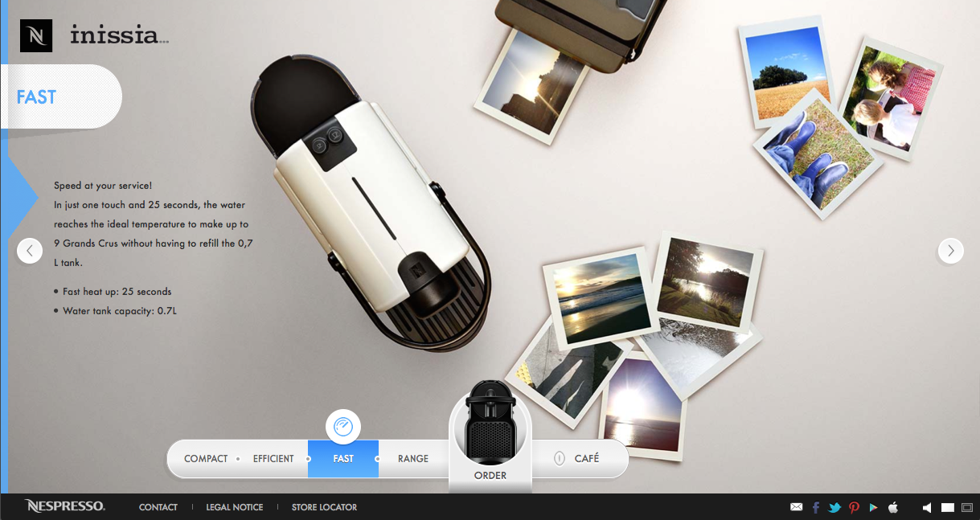Image resolution: width=980 pixels, height=520 pixels.
Task: Switch to the COMPACT tab
Action: (x=206, y=459)
